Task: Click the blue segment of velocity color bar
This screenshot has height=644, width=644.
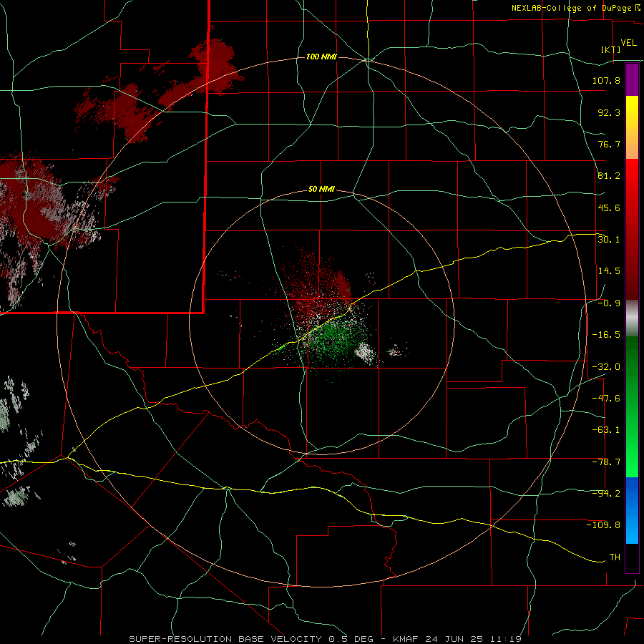Action: (632, 510)
